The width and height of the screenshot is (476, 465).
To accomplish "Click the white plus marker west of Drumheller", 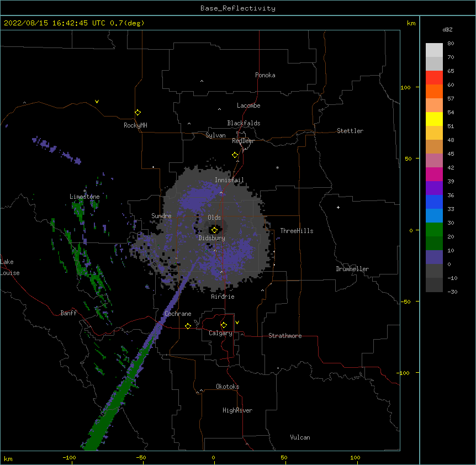I will click(x=338, y=207).
